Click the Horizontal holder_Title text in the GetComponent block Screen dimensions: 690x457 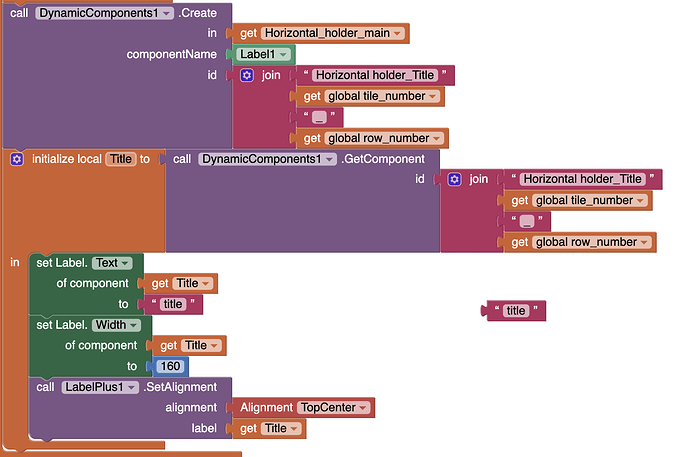click(x=583, y=179)
